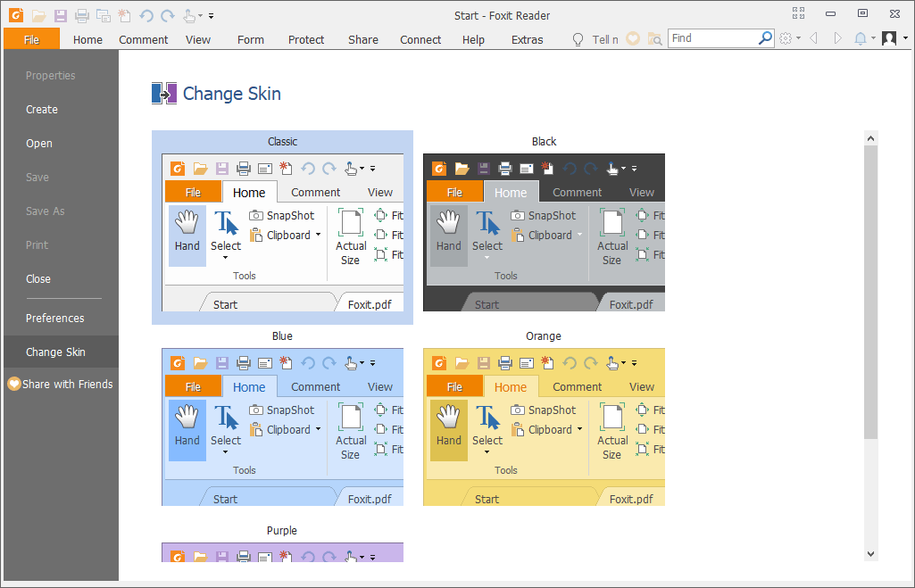
Task: Click the Undo arrow icon
Action: (x=146, y=16)
